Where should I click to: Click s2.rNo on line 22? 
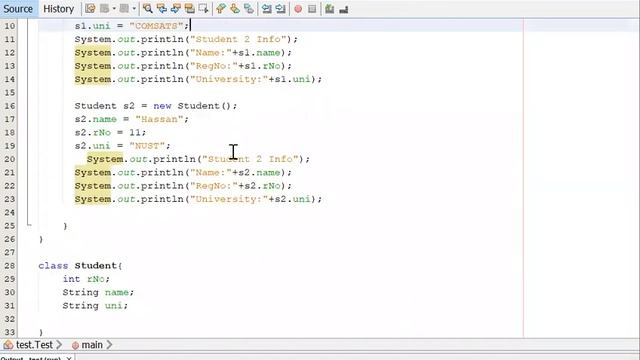point(262,186)
